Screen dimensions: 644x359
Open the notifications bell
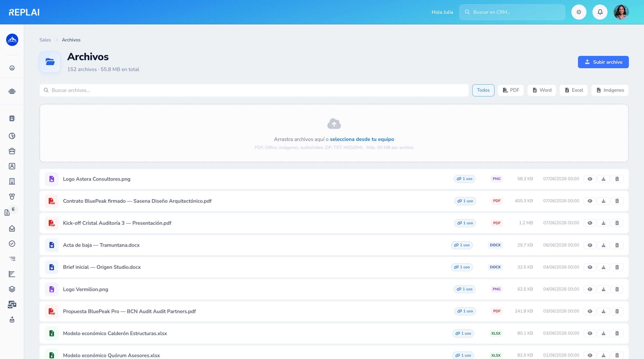(x=600, y=12)
